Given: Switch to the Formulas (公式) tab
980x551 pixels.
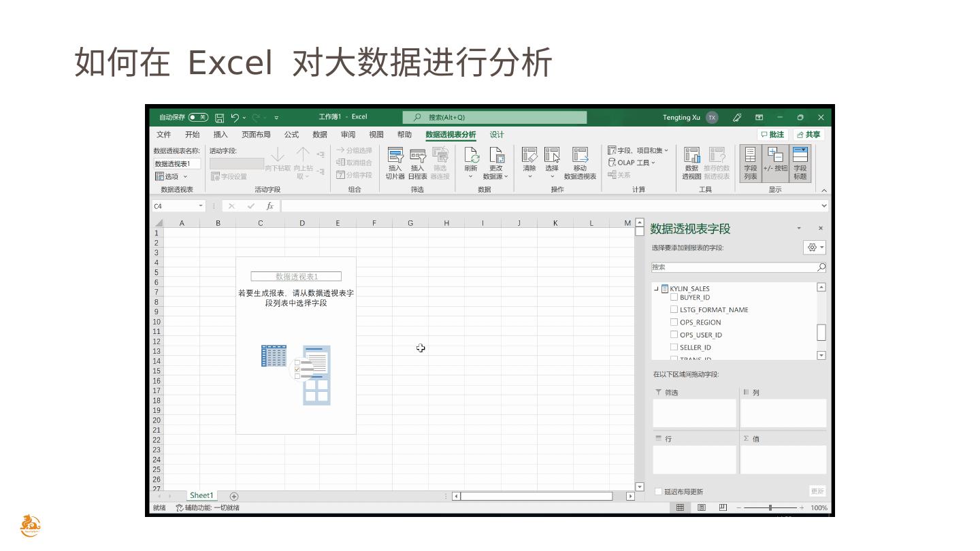Looking at the screenshot, I should coord(291,135).
